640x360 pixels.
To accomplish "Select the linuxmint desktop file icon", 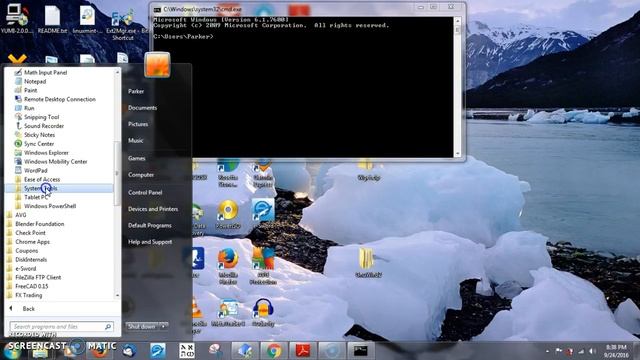I will coord(87,20).
